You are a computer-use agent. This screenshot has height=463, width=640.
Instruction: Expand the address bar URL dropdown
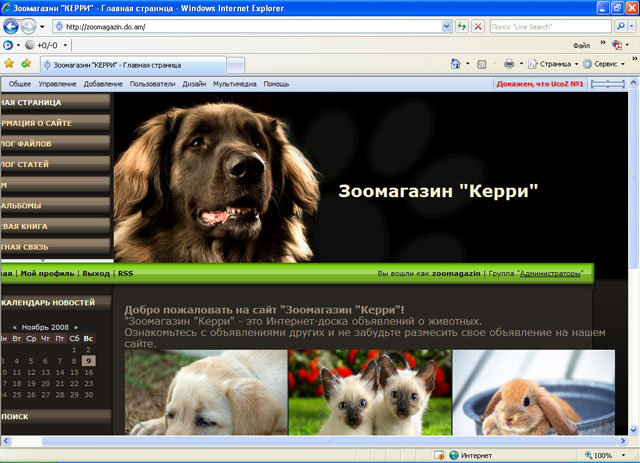point(445,27)
